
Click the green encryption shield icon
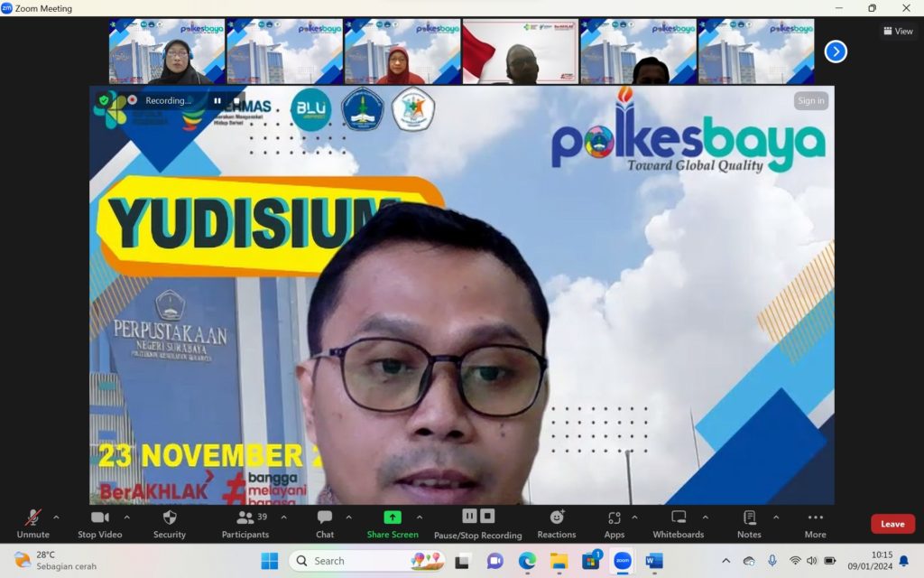(105, 100)
